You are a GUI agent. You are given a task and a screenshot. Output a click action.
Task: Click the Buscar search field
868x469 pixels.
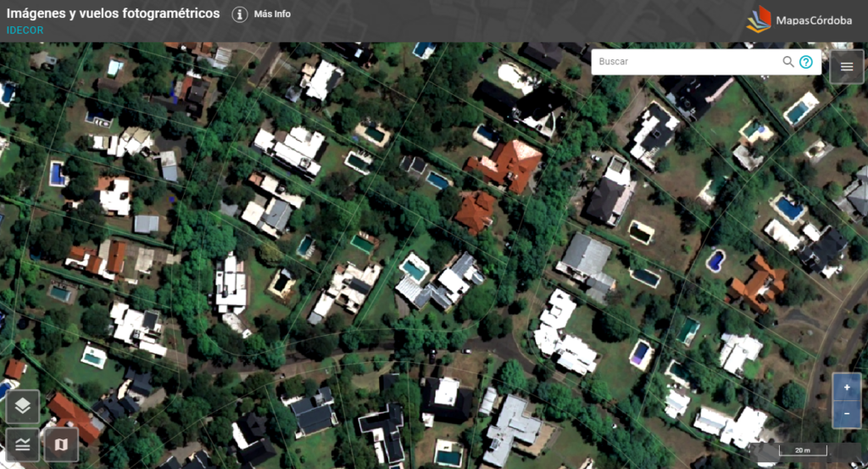tap(687, 61)
